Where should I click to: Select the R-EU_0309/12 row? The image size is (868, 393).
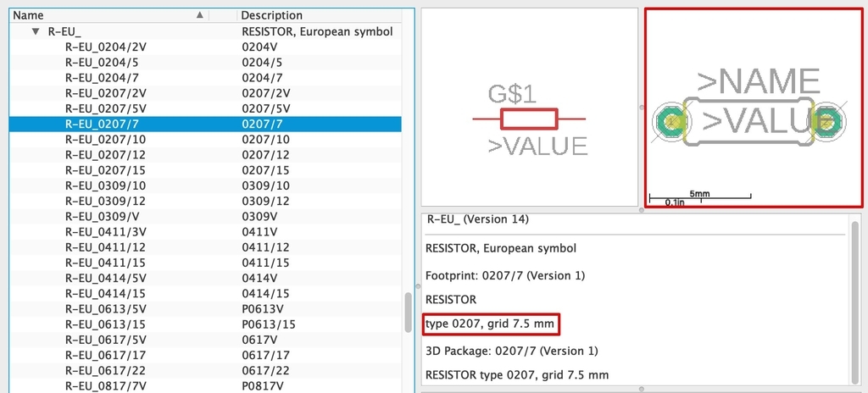pos(205,201)
